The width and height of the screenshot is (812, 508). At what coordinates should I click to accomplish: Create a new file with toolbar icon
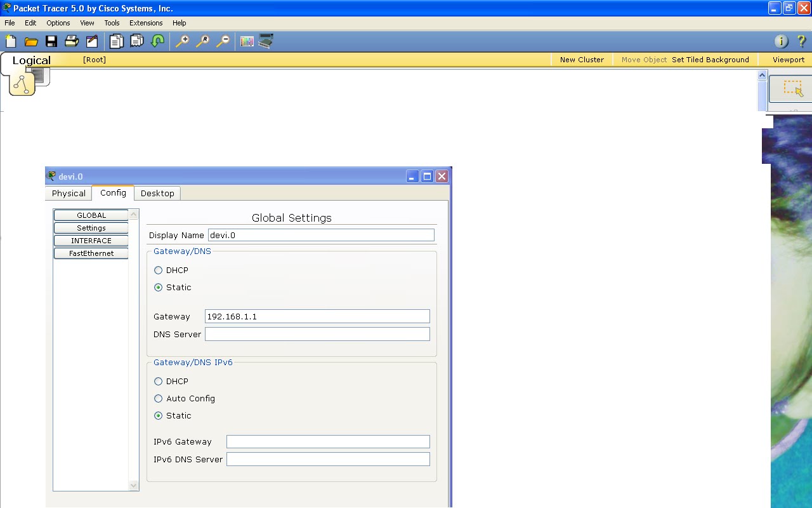[x=11, y=42]
